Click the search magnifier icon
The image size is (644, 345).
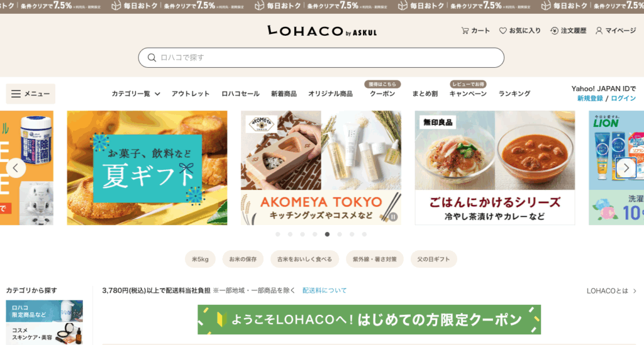152,58
